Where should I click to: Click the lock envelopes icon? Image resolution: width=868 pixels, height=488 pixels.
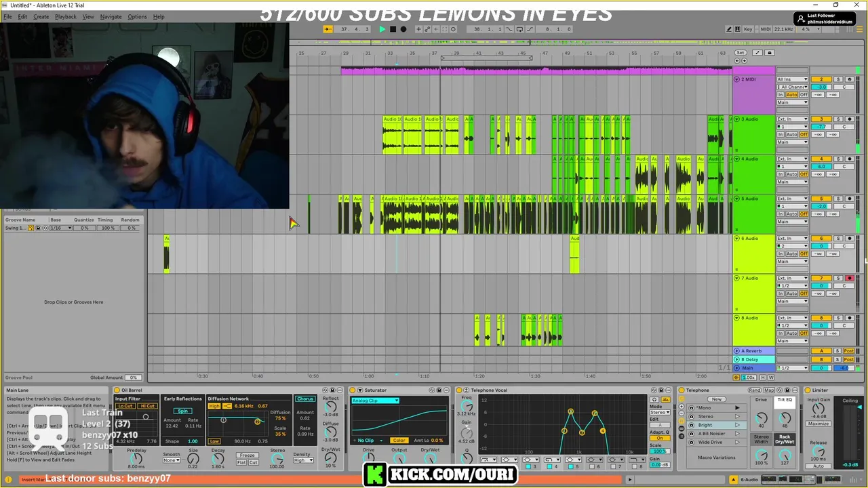point(770,53)
